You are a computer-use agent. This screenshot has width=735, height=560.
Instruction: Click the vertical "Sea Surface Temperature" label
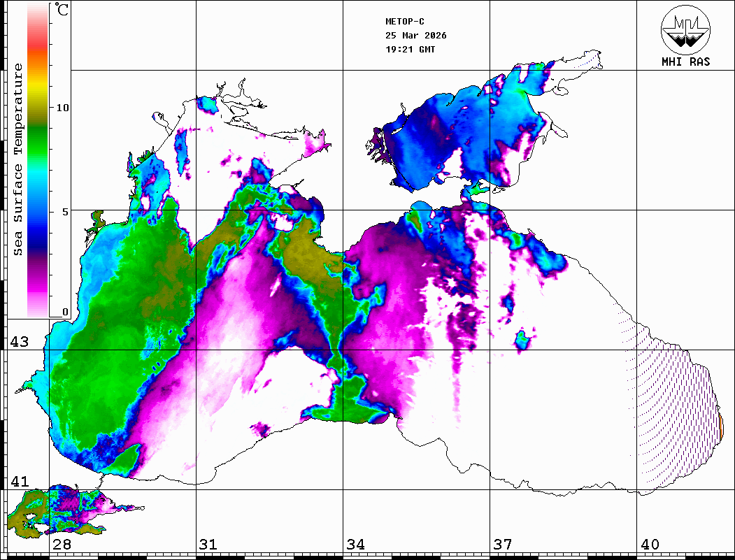tap(18, 159)
